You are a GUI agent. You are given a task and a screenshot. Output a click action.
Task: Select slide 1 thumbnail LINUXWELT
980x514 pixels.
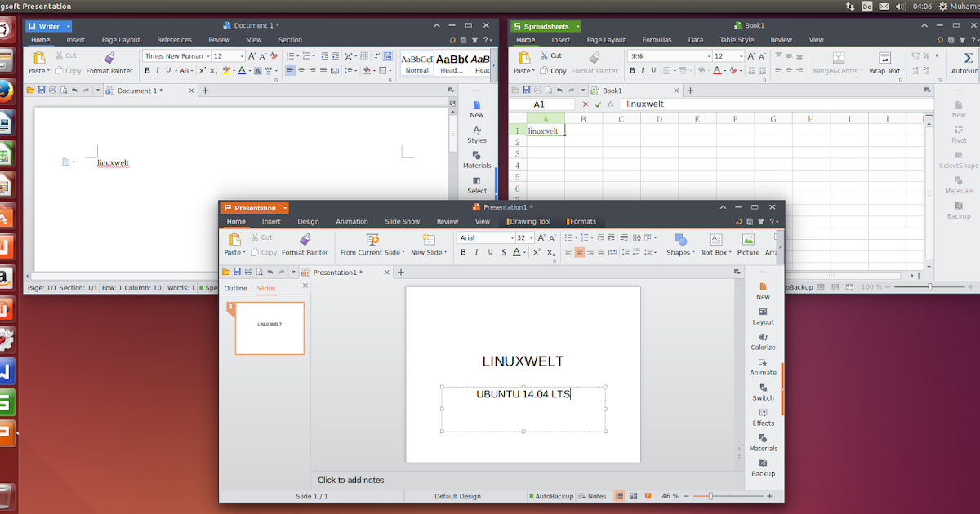click(x=269, y=328)
